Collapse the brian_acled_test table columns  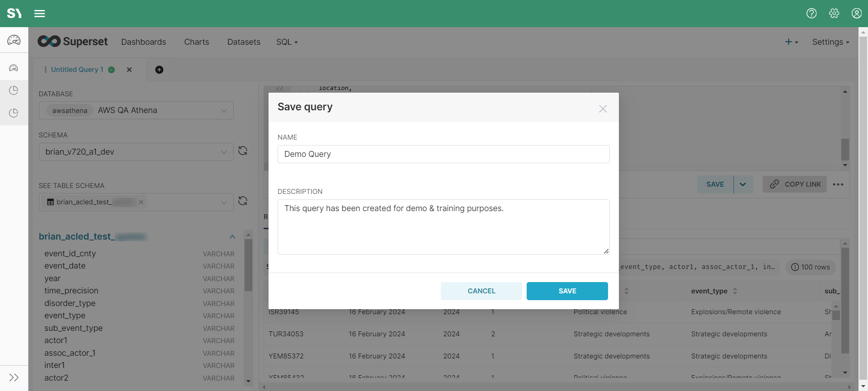click(232, 237)
